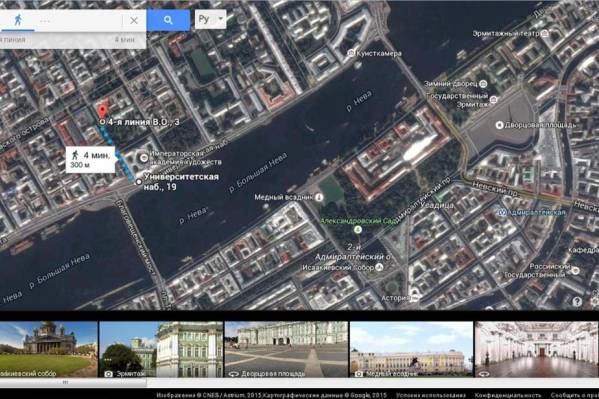
Task: Click the Условия использования link
Action: click(431, 395)
